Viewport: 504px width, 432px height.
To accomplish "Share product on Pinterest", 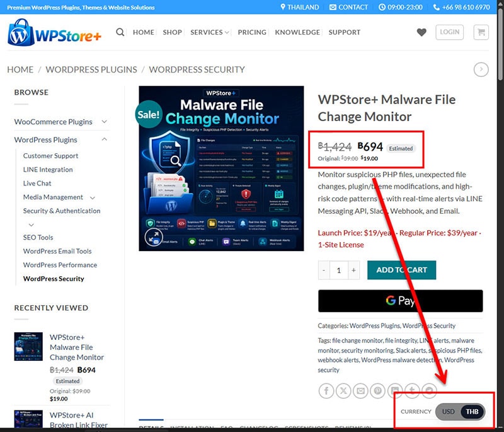I will [377, 391].
